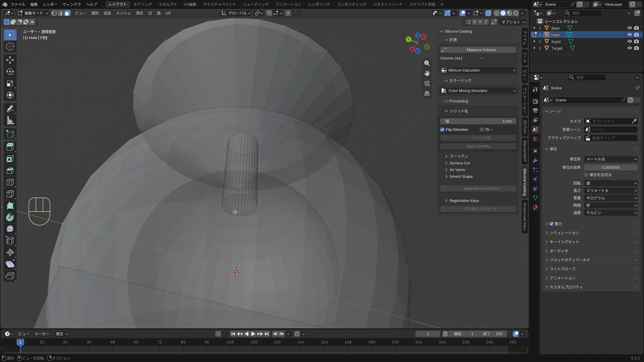Adjust the 幅 3 mm slider
644x362 pixels.
coord(478,121)
